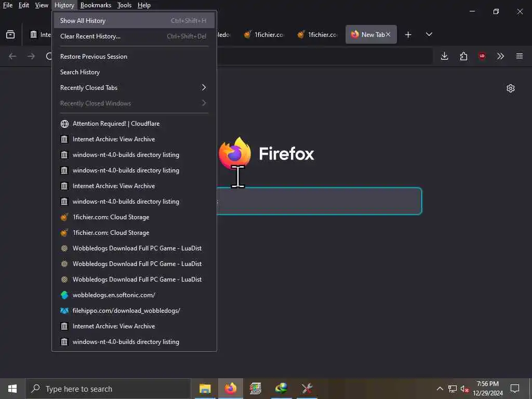The width and height of the screenshot is (532, 399).
Task: Expand the list all tabs chevron
Action: pos(429,34)
